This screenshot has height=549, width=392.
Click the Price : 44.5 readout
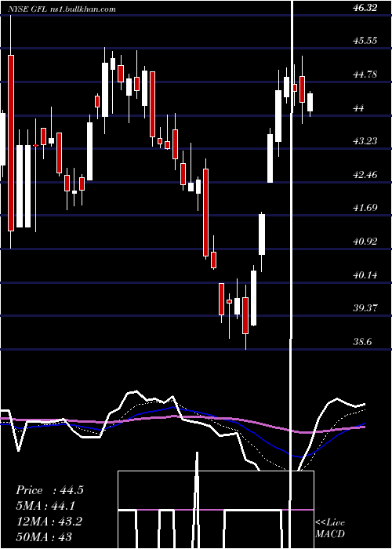49,490
